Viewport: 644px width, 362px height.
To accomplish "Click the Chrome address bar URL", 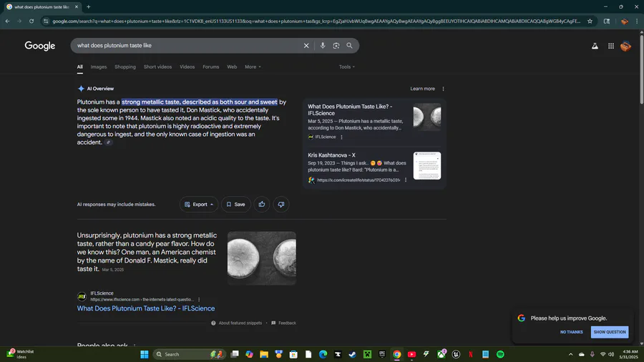I will (x=316, y=21).
